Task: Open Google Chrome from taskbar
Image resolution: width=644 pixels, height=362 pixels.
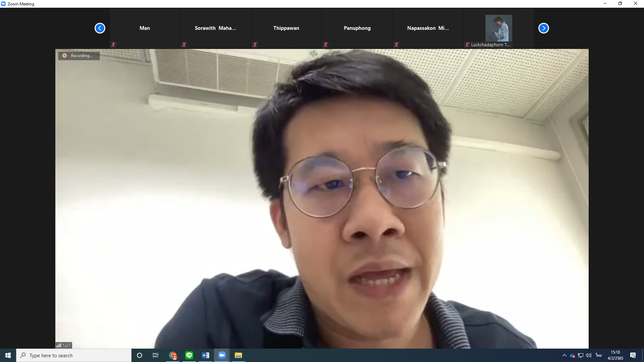Action: 173,355
